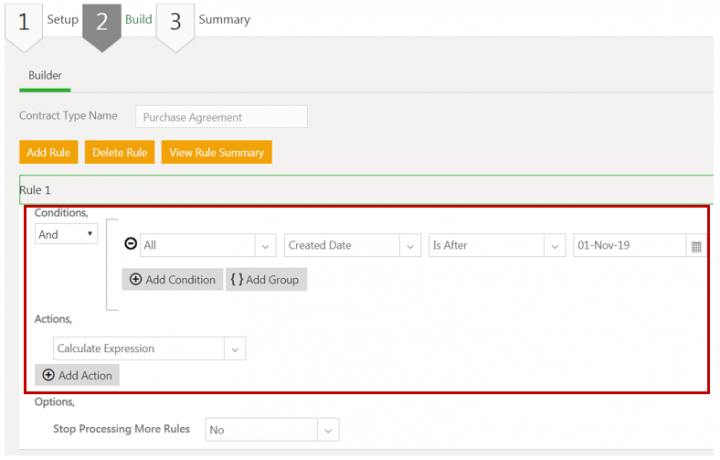Viewport: 720px width, 460px height.
Task: Open the Calculate Expression action dropdown
Action: point(150,349)
